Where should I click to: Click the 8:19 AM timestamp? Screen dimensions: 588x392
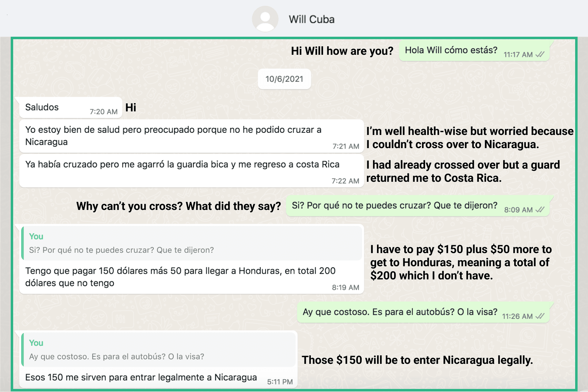[345, 287]
